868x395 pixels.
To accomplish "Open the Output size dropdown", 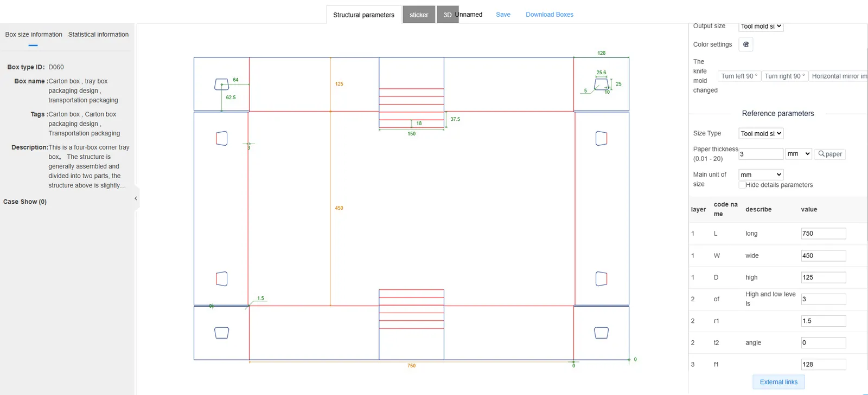I will tap(761, 26).
